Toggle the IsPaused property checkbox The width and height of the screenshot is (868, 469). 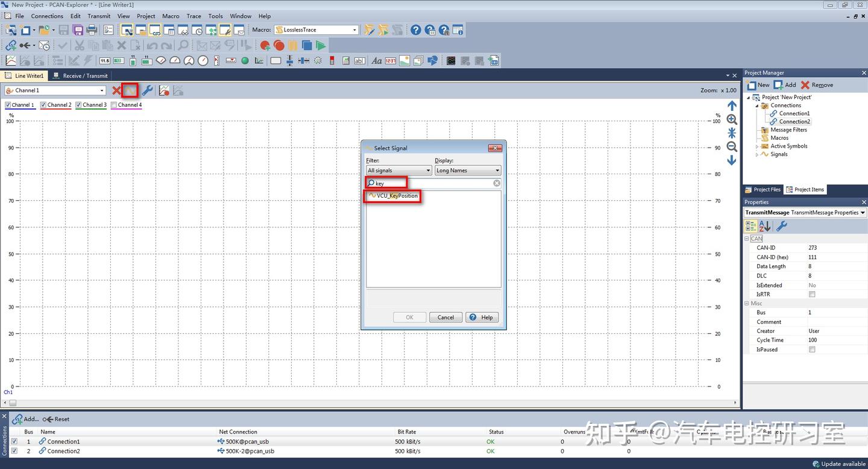[812, 350]
